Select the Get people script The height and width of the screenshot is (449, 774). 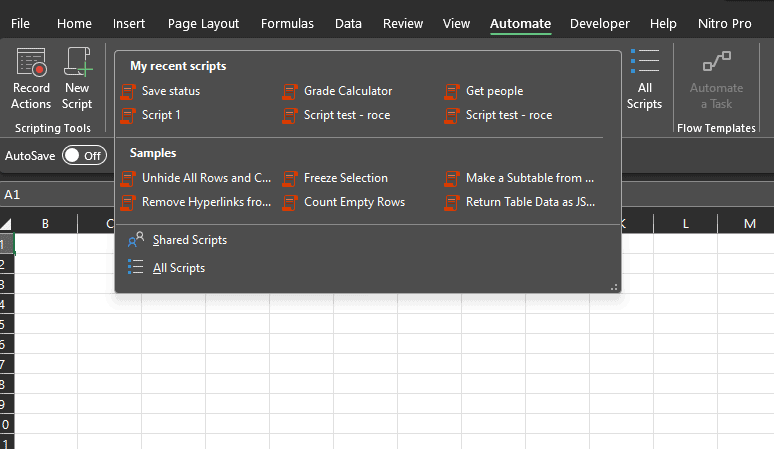click(x=494, y=91)
